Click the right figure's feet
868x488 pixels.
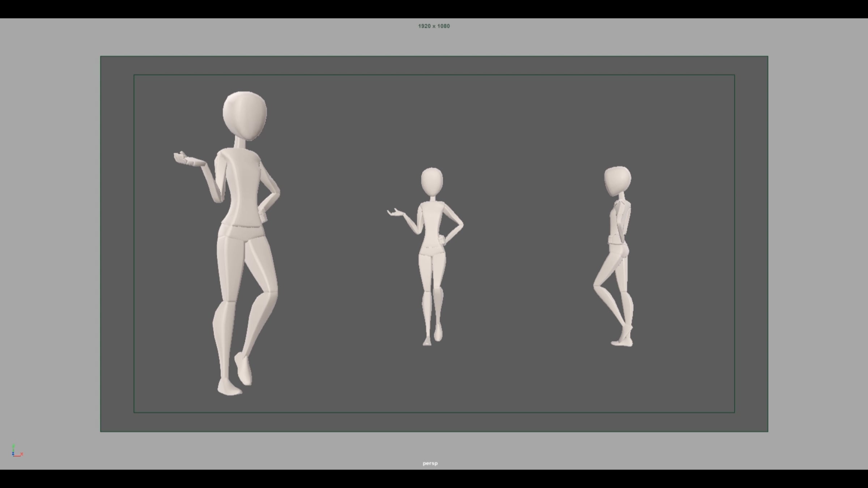[623, 341]
